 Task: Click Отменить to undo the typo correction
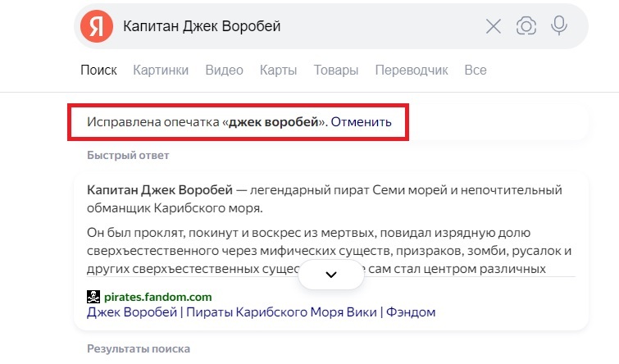pos(362,122)
